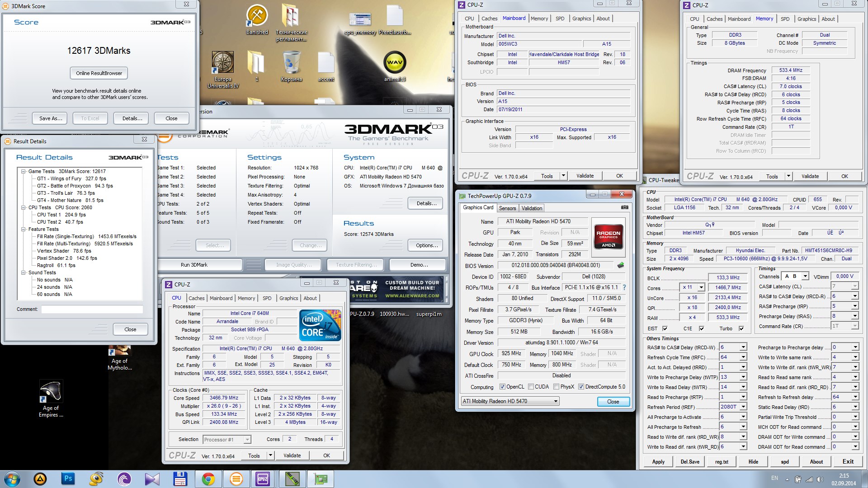Click the BIOS save chip icon in GPU-Z
This screenshot has width=868, height=488.
[621, 265]
